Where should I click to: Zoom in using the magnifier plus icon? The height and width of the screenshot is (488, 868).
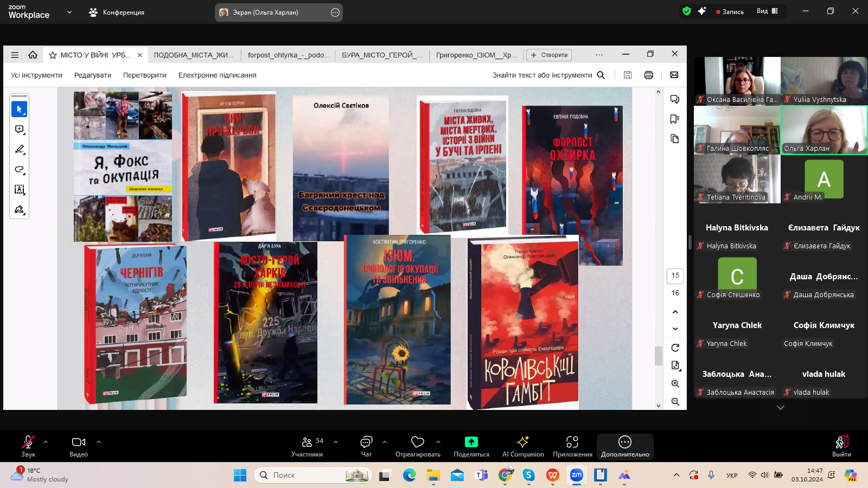coord(675,383)
